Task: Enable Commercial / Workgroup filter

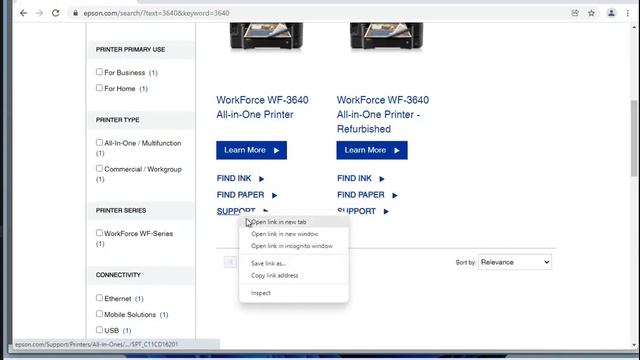Action: [99, 168]
